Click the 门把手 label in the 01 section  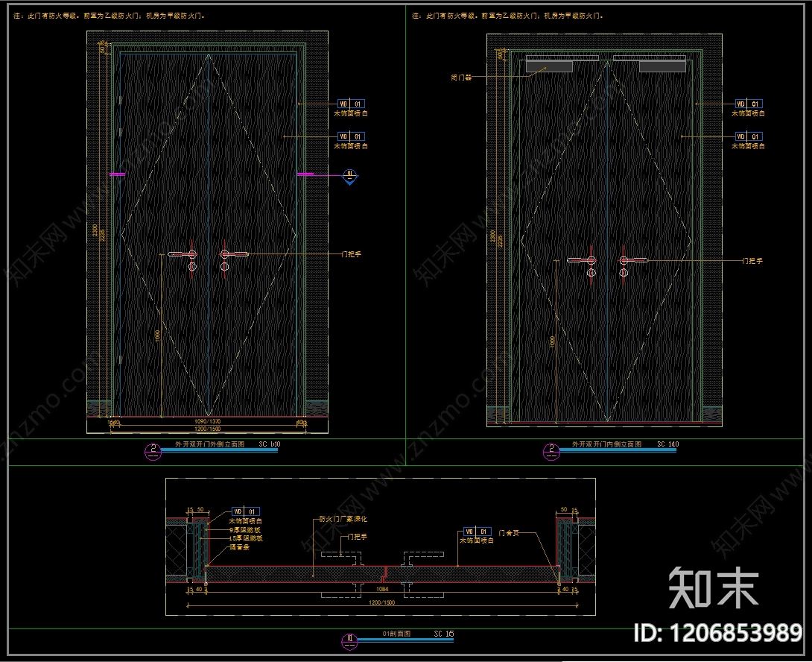(x=357, y=537)
